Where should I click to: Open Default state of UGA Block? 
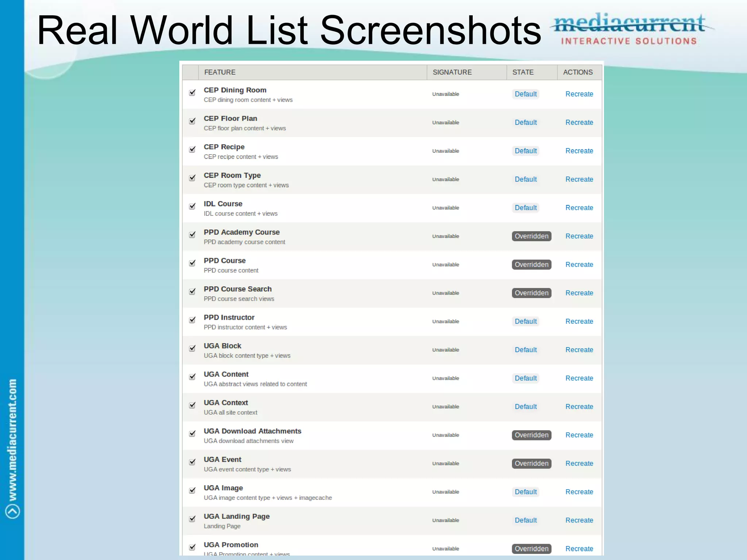click(526, 350)
